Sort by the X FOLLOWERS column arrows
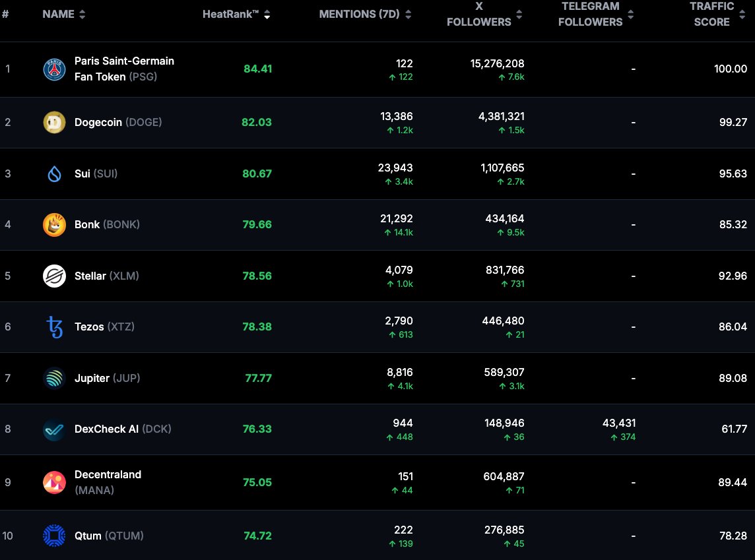 pyautogui.click(x=519, y=15)
